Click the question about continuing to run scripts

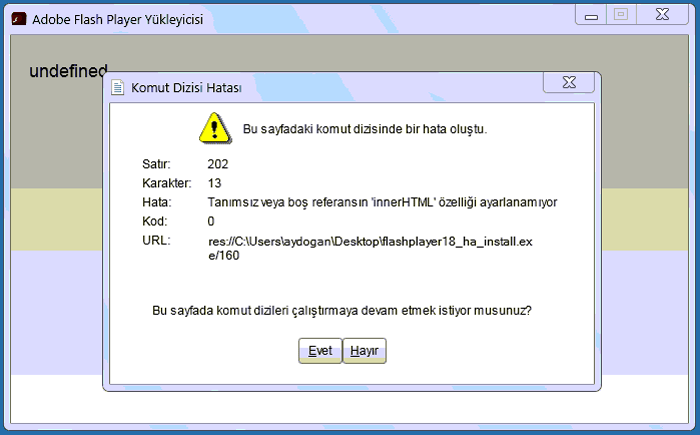(x=342, y=310)
